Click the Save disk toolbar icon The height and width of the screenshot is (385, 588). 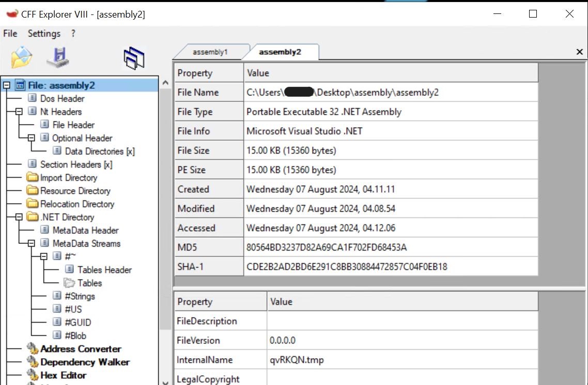(x=57, y=57)
